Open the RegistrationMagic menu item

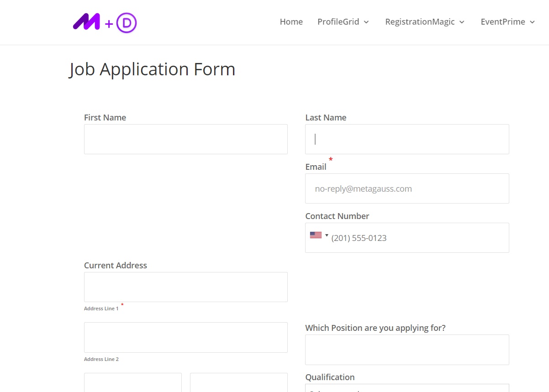point(420,22)
